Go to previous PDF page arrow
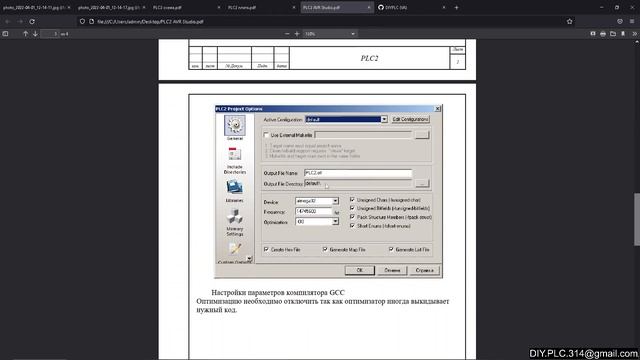640x360 pixels. click(25, 34)
